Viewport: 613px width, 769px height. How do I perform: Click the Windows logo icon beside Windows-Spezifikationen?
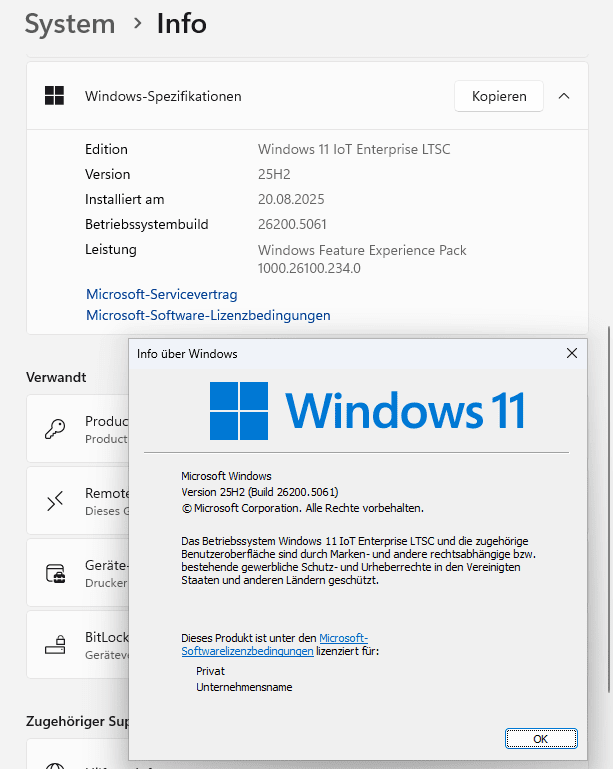pos(54,96)
